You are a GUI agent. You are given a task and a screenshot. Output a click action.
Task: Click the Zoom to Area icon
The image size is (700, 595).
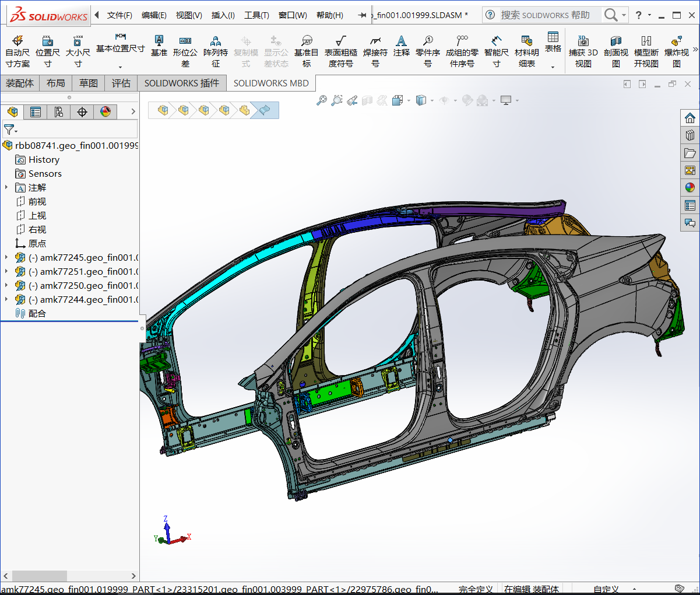point(337,100)
